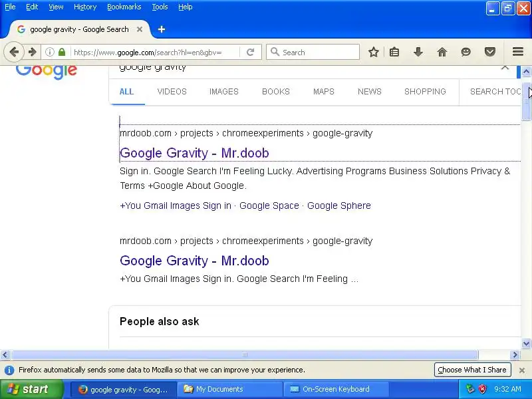532x399 pixels.
Task: Switch to On-Screen Keyboard taskbar window
Action: (336, 390)
